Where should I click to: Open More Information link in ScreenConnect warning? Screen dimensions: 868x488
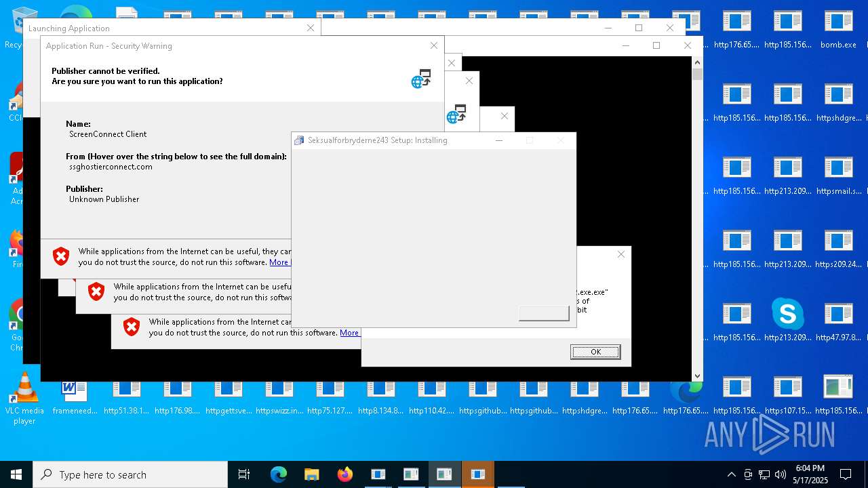279,262
